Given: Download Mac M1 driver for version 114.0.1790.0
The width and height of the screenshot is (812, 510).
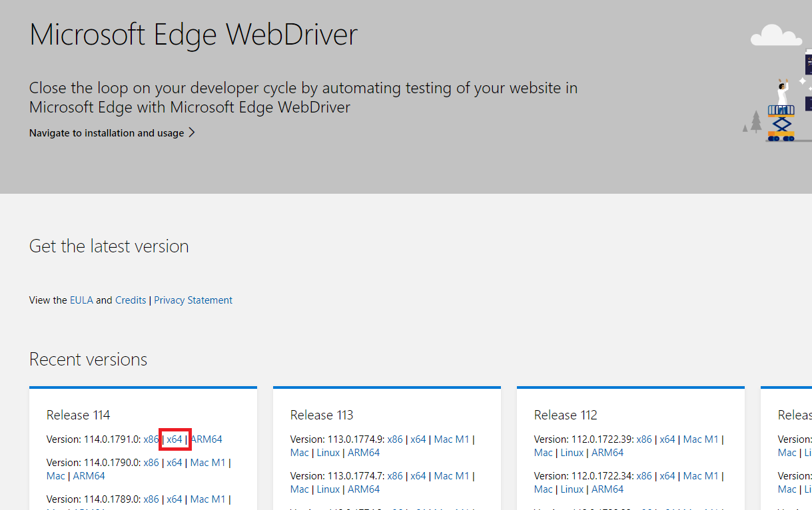Looking at the screenshot, I should point(208,463).
